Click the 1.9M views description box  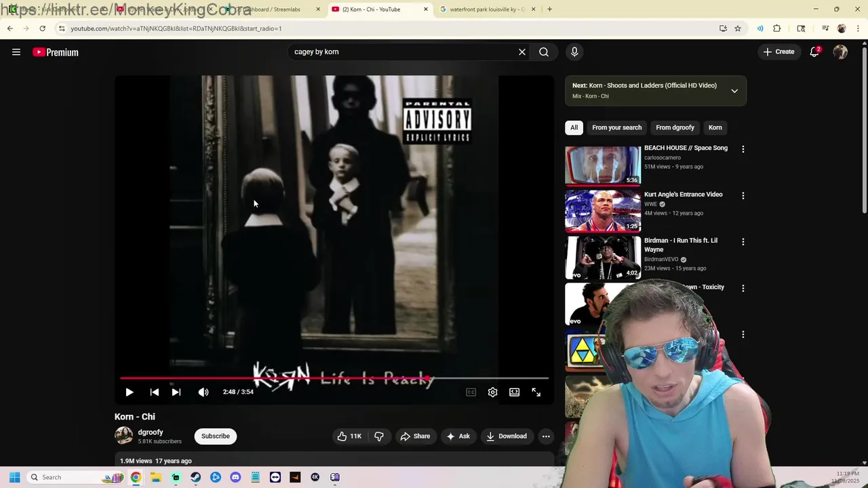(334, 460)
